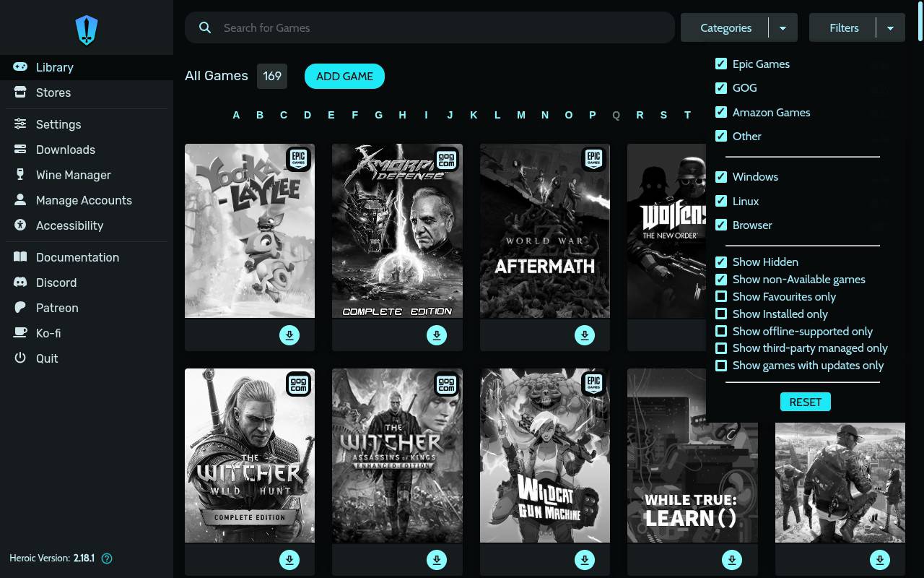Uncheck the Epic Games store filter
Image resolution: width=924 pixels, height=578 pixels.
[720, 64]
